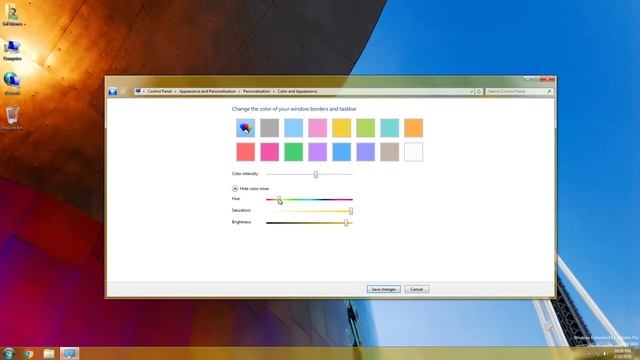The height and width of the screenshot is (360, 640).
Task: Launch Chrome from the taskbar
Action: point(29,354)
